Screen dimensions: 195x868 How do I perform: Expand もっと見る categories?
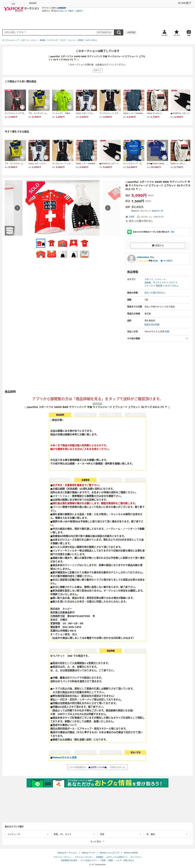[97, 841]
